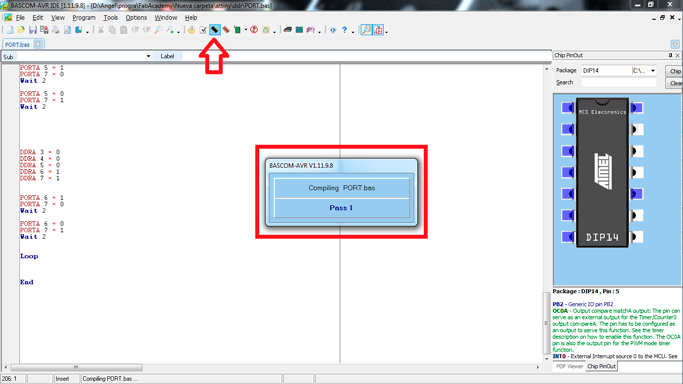
Task: Click the Open file toolbar icon
Action: [21, 30]
